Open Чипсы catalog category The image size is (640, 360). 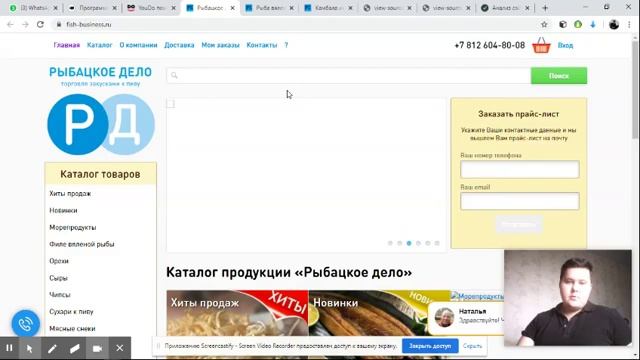tap(60, 295)
